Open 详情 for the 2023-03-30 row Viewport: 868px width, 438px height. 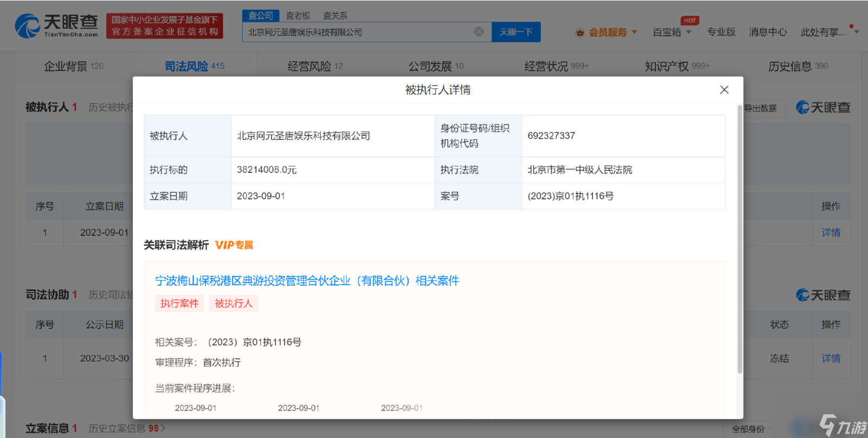tap(831, 358)
